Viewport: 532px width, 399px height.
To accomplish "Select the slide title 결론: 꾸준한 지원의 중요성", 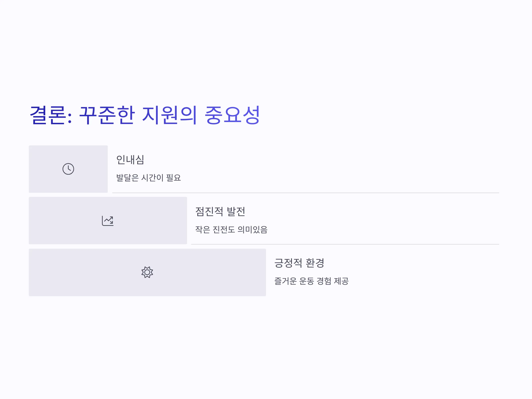I will tap(145, 115).
